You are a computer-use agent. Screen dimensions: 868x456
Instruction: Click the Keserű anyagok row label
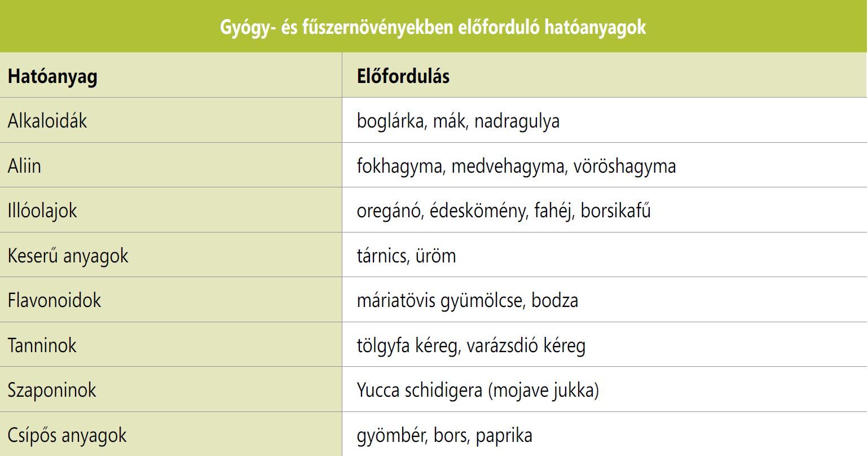click(x=68, y=255)
